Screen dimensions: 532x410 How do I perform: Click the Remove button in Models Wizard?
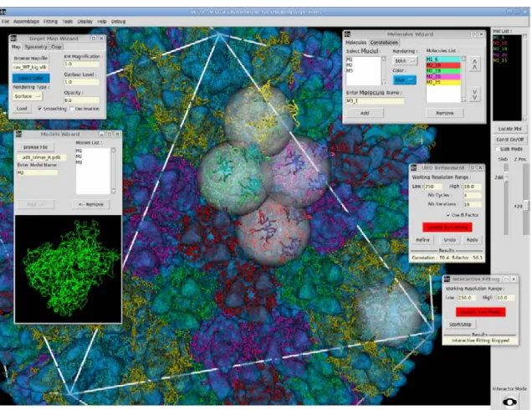tap(91, 204)
